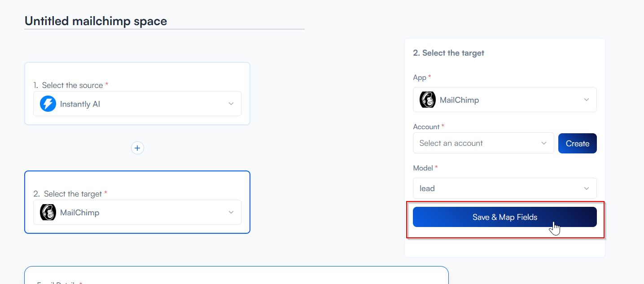The image size is (644, 284).
Task: Click the Save & Map Fields button
Action: (504, 217)
